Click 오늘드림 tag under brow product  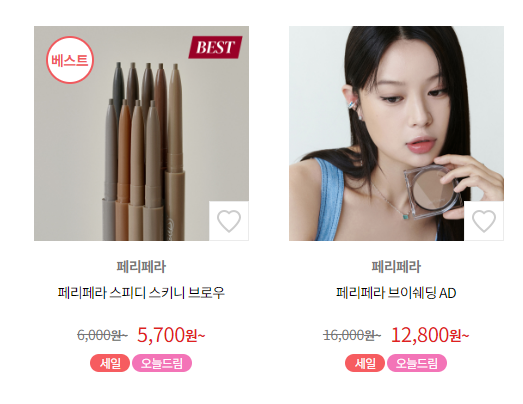click(162, 363)
